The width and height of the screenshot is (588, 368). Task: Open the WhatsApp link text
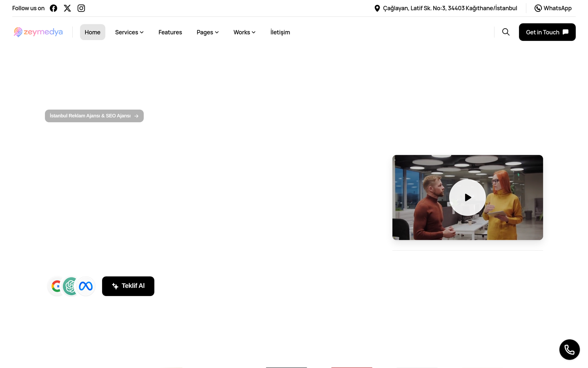[557, 8]
